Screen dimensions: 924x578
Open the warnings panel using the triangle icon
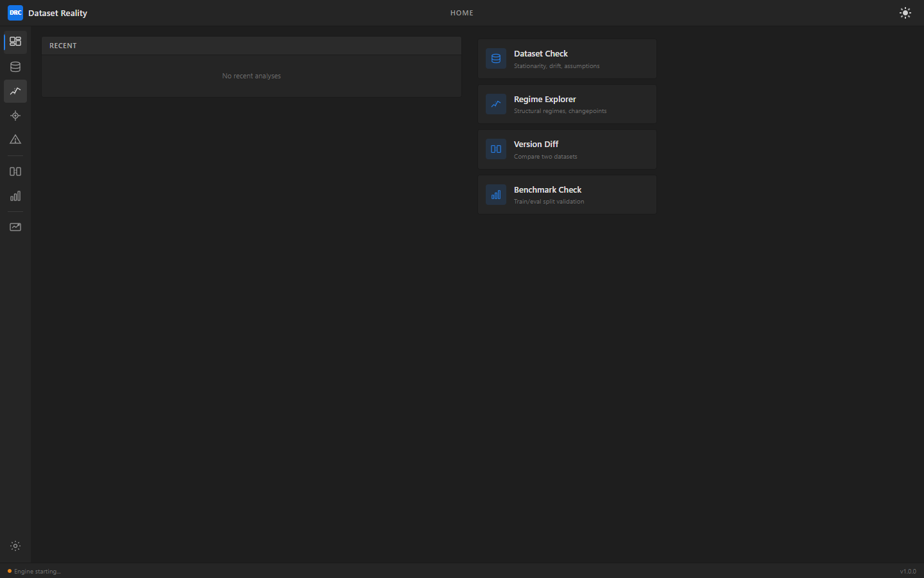coord(15,139)
